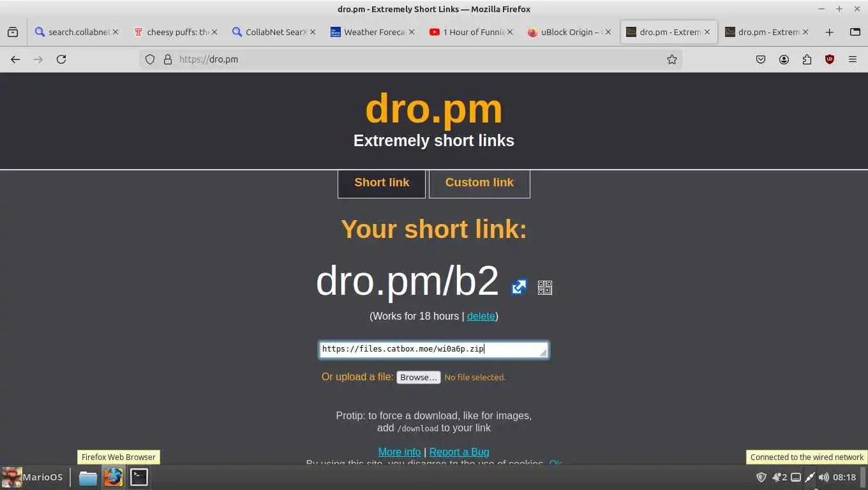Show the QR code for dro.pm/b2
This screenshot has width=868, height=490.
click(x=544, y=288)
